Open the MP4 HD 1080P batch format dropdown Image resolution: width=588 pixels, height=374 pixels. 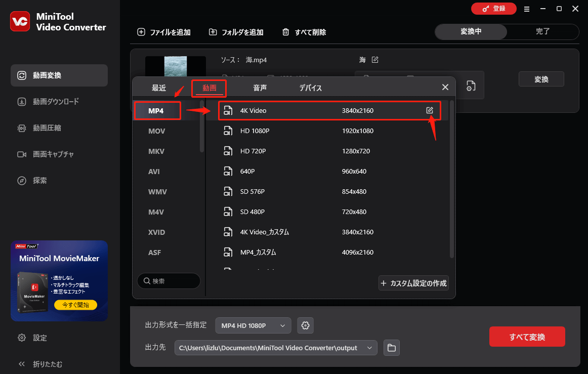tap(253, 325)
